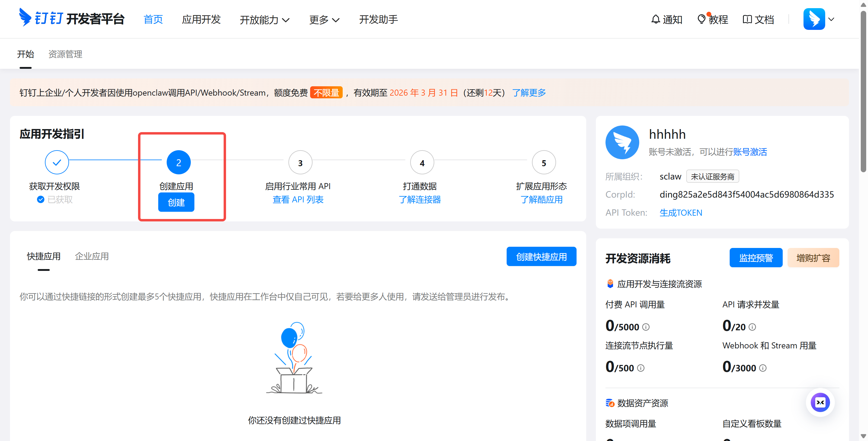Screen dimensions: 868x441
Task: Click 创建 button under step 2
Action: tap(176, 202)
